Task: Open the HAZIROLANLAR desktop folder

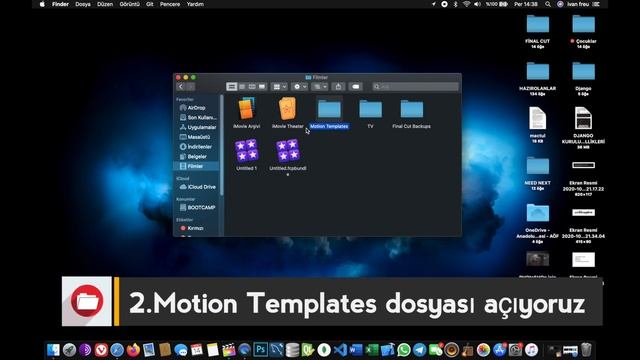Action: point(538,71)
